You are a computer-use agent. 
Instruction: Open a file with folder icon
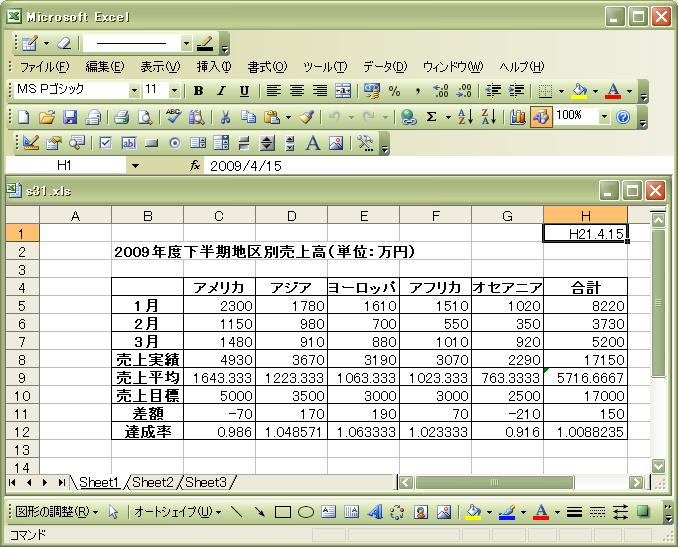coord(47,117)
